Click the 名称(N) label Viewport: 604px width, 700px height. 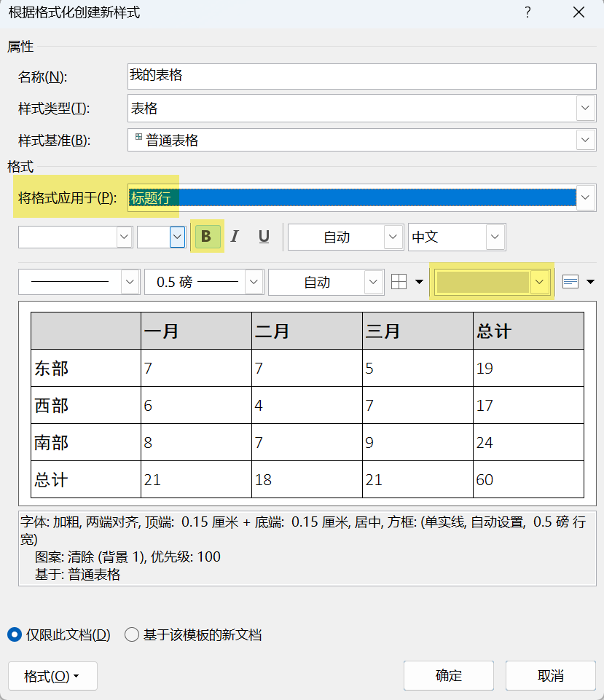point(43,76)
